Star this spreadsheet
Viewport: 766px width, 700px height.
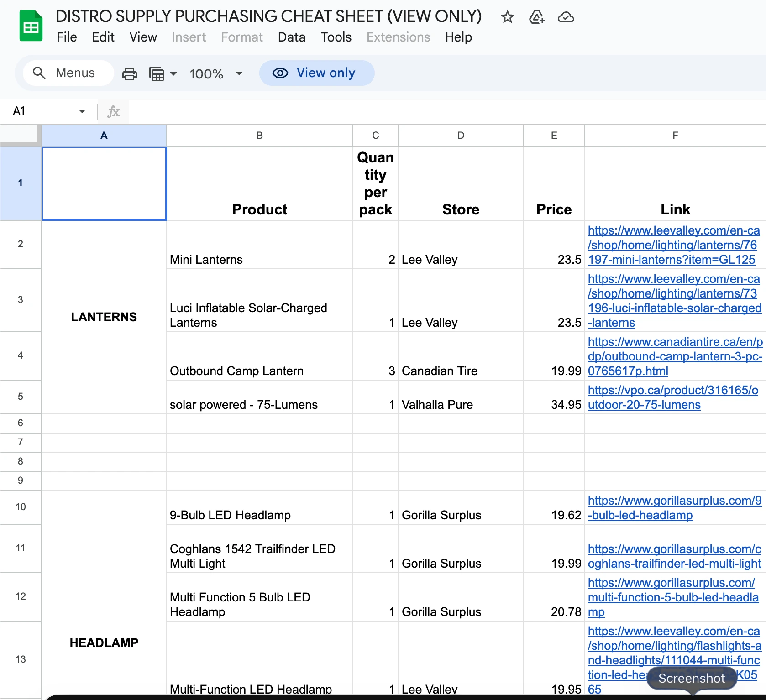pos(507,17)
